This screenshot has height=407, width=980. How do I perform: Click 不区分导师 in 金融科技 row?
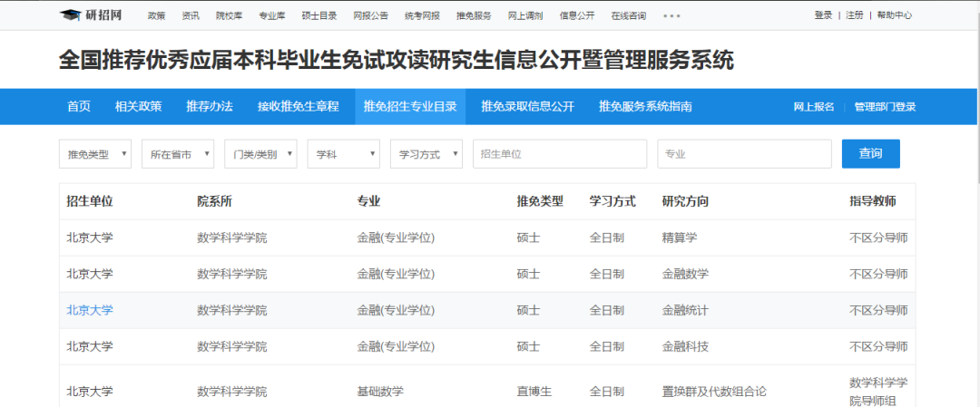pos(878,346)
